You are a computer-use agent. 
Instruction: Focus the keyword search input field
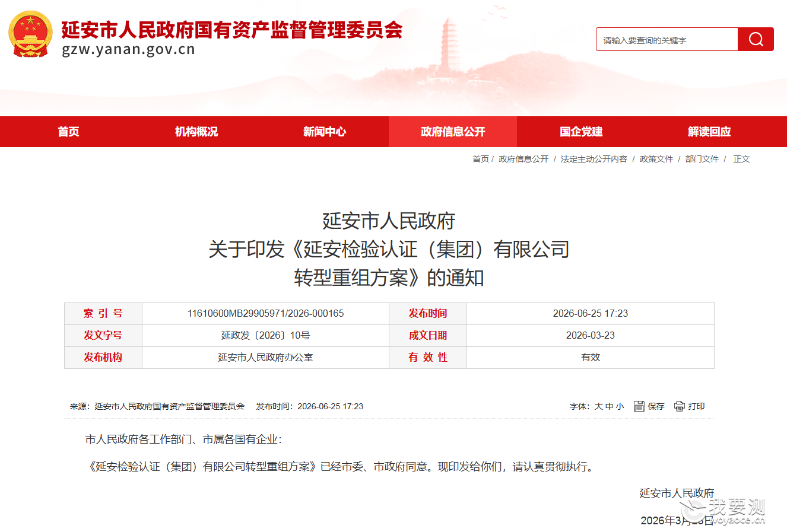(667, 39)
